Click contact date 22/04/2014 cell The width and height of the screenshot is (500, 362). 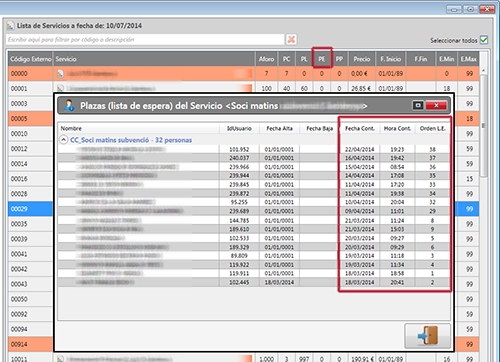point(360,149)
